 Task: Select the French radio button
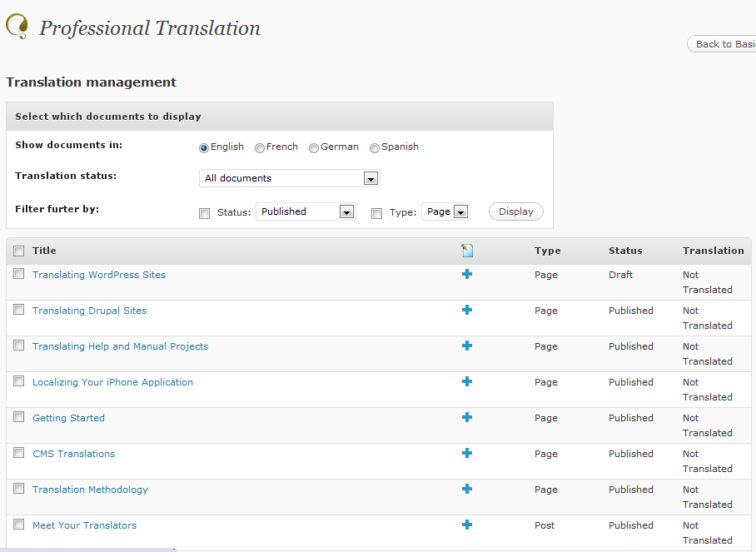point(260,148)
